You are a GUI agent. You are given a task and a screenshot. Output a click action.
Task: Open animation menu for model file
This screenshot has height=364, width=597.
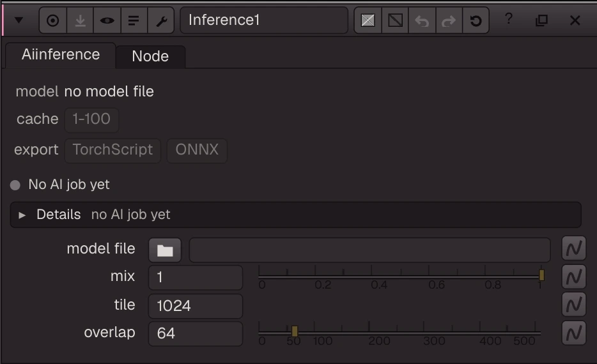click(x=574, y=248)
